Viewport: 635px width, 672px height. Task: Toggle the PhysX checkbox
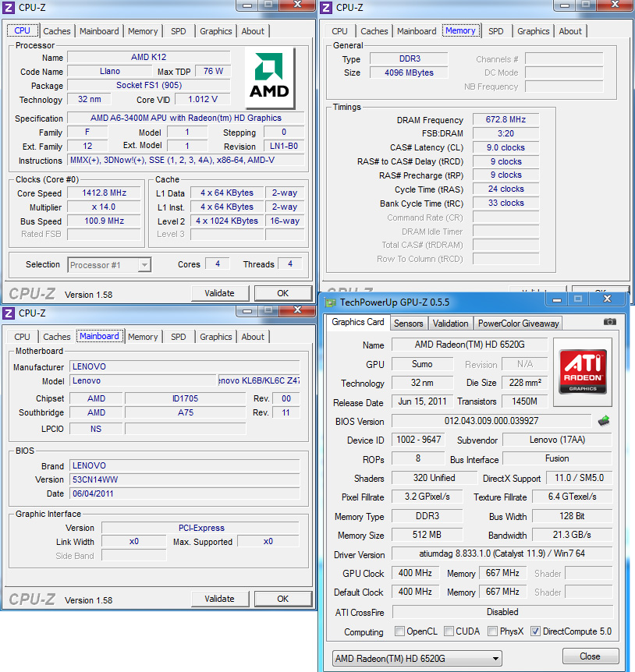coord(493,631)
